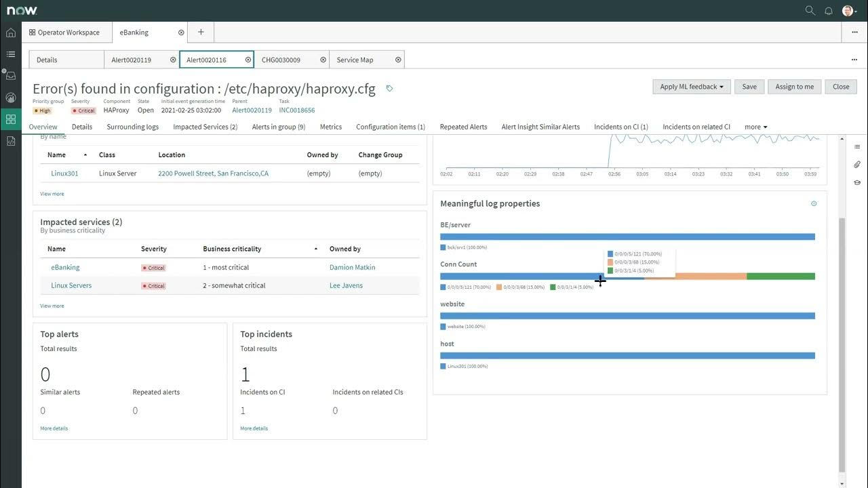This screenshot has height=488, width=868.
Task: Open the eBanking impacted service link
Action: tap(65, 267)
